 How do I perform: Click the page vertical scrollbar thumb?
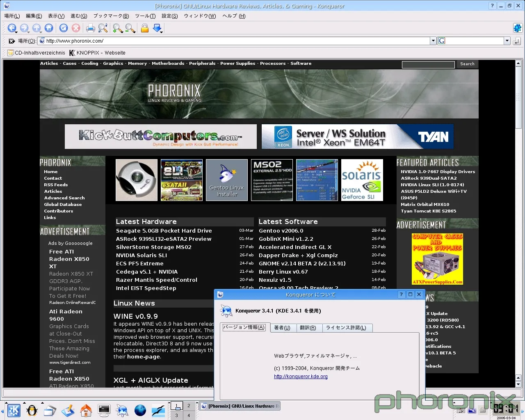(518, 98)
